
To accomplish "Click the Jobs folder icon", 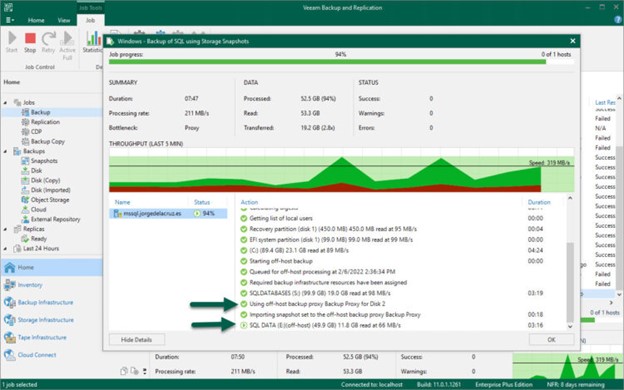I will pyautogui.click(x=17, y=103).
